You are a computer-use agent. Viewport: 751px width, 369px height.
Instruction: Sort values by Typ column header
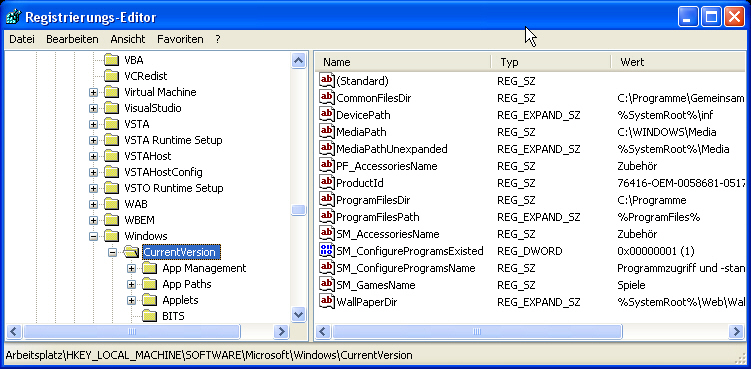551,62
